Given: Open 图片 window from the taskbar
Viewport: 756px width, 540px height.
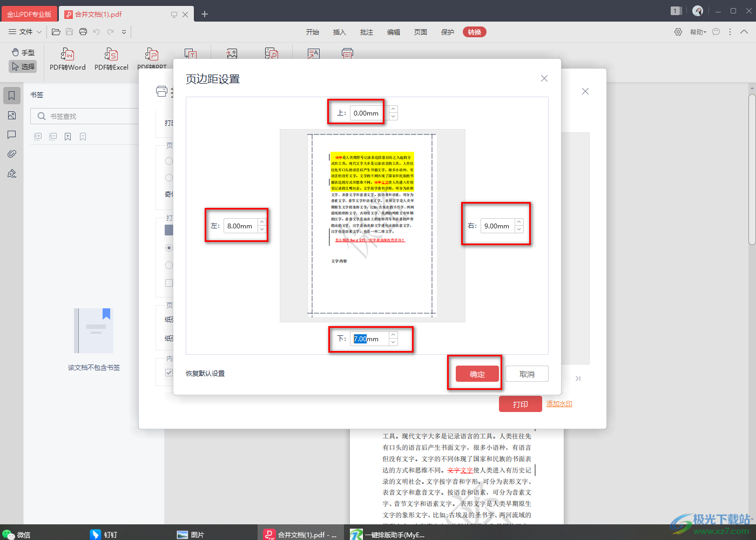Looking at the screenshot, I should tap(191, 535).
